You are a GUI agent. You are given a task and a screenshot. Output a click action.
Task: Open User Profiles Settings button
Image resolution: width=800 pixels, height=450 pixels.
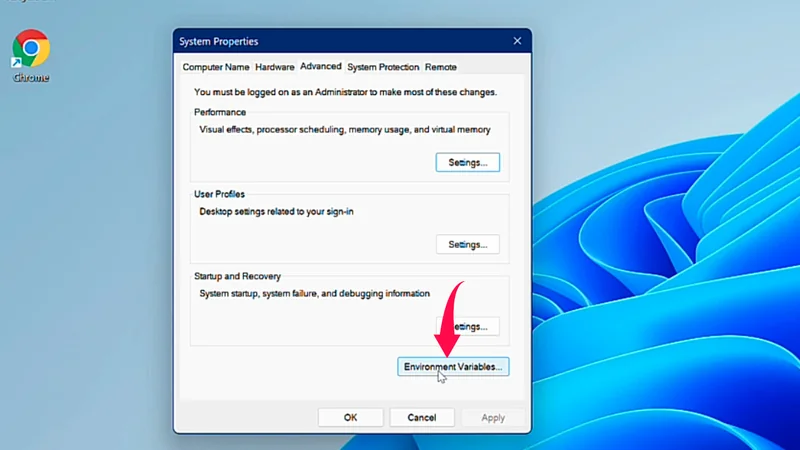467,244
